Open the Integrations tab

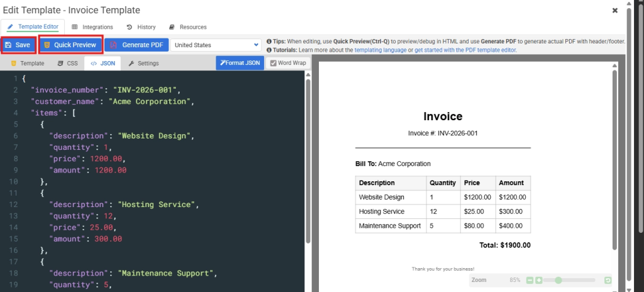(x=92, y=27)
